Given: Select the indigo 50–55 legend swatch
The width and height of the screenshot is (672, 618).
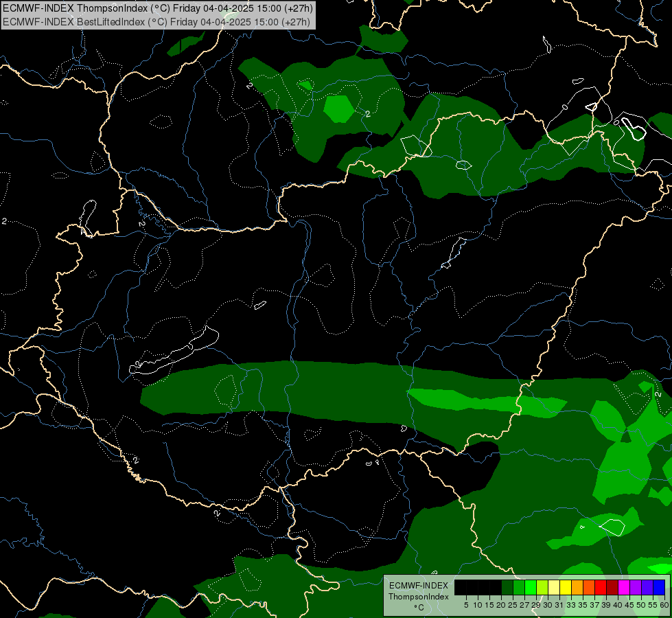Looking at the screenshot, I should (647, 587).
